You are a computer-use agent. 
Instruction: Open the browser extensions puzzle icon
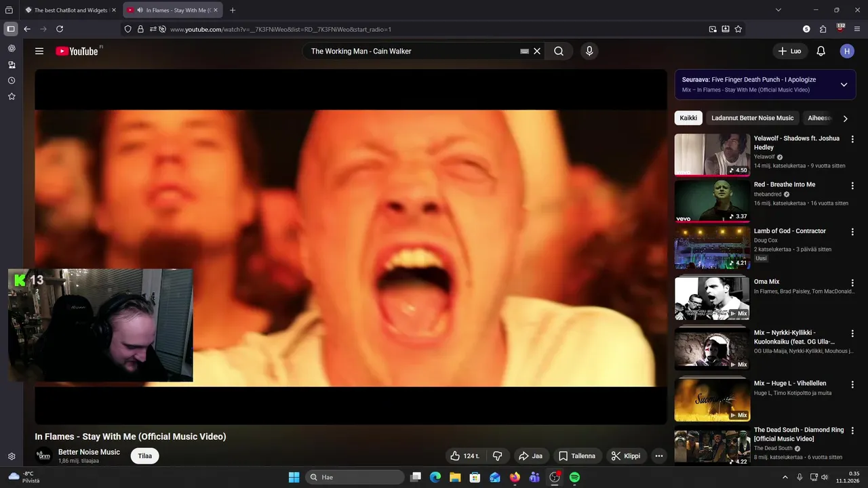tap(823, 29)
